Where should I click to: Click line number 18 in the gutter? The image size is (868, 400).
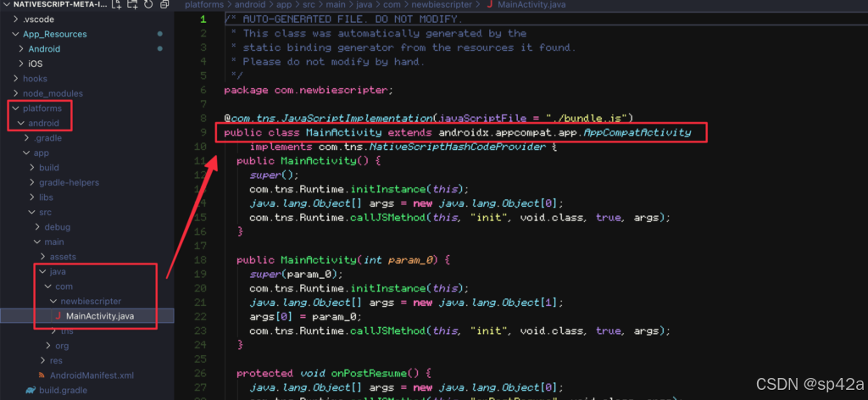pos(200,260)
